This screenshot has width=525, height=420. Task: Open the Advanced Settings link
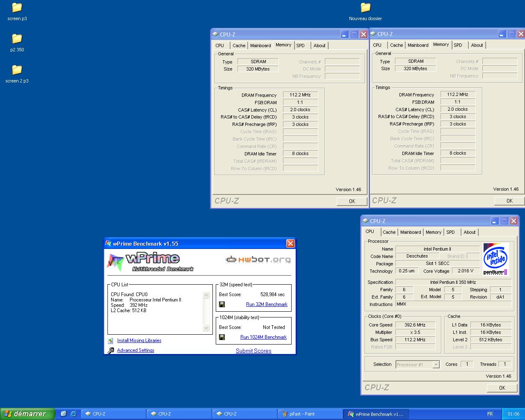pos(136,350)
